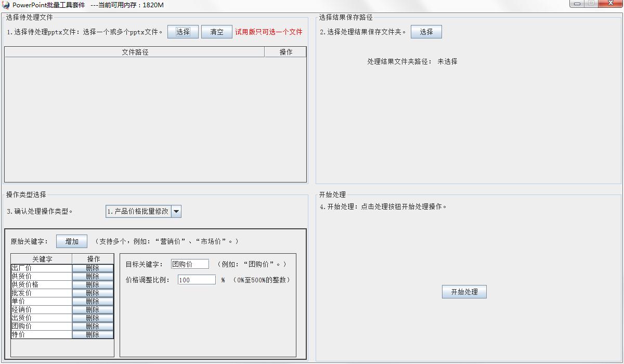Click the PowerPoint批量工具套件 title bar icon
Image resolution: width=624 pixels, height=364 pixels.
(x=6, y=5)
